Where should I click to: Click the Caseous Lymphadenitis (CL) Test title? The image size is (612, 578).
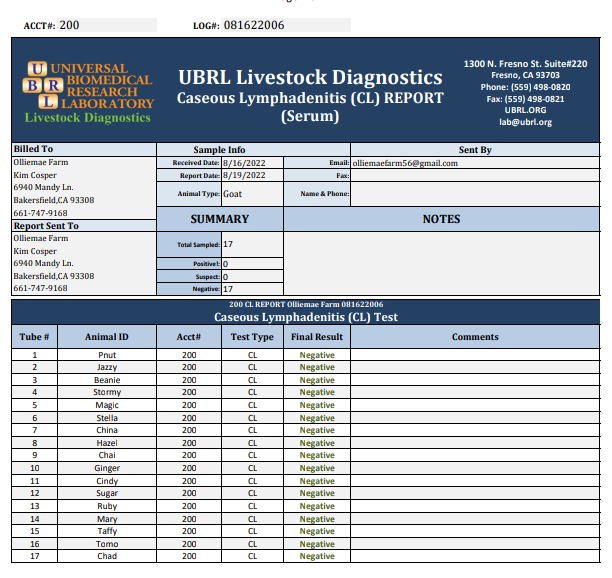306,317
